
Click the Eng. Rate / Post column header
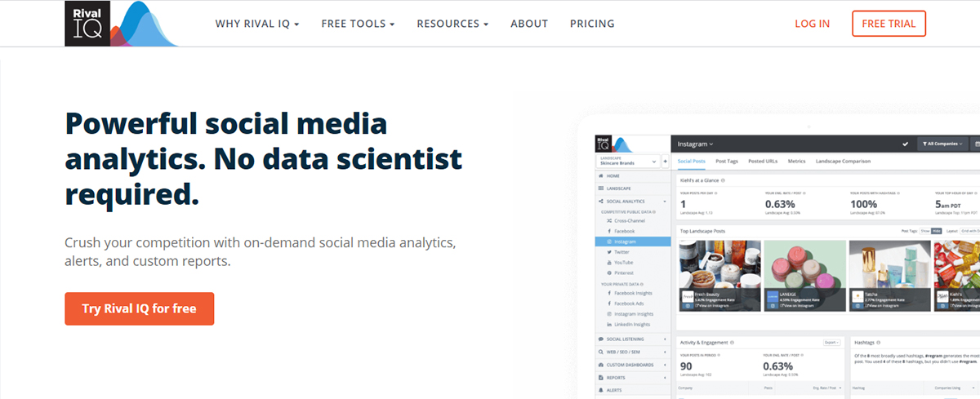point(825,388)
